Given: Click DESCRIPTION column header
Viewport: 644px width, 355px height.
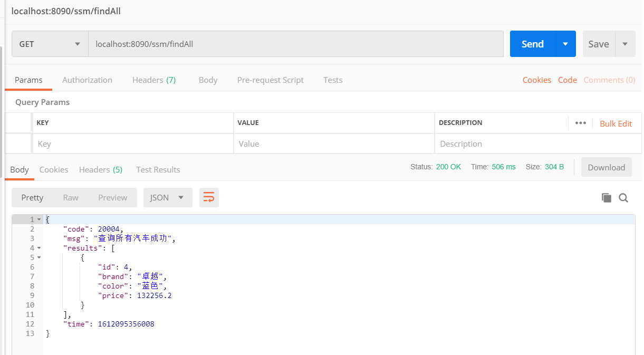Looking at the screenshot, I should click(x=460, y=122).
